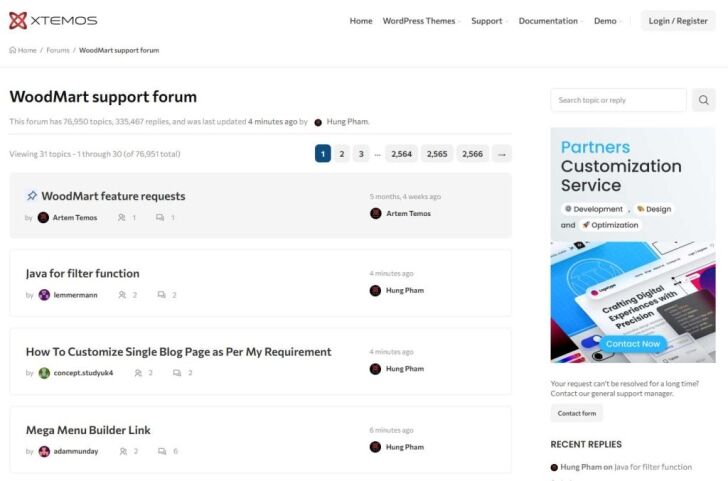Click Artem Temos author avatar in feature requests row
Image resolution: width=728 pixels, height=481 pixels.
pyautogui.click(x=43, y=217)
